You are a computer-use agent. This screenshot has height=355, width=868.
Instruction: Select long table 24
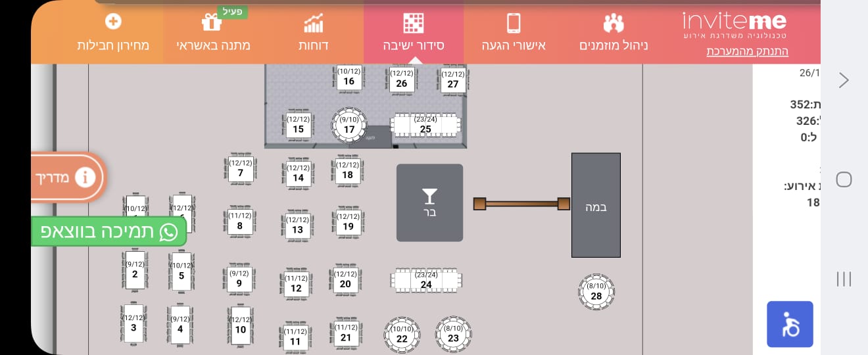[x=425, y=280]
